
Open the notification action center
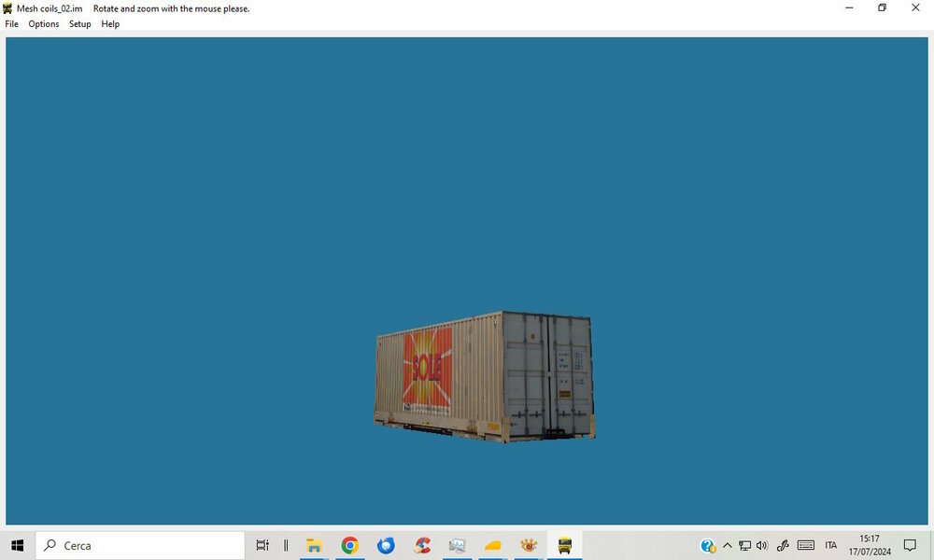tap(910, 545)
